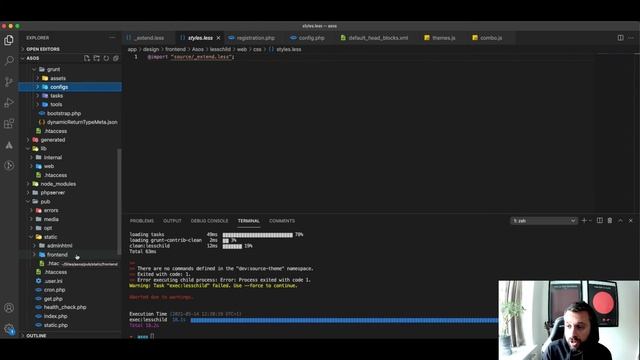Split the editor to the right

coord(620,38)
